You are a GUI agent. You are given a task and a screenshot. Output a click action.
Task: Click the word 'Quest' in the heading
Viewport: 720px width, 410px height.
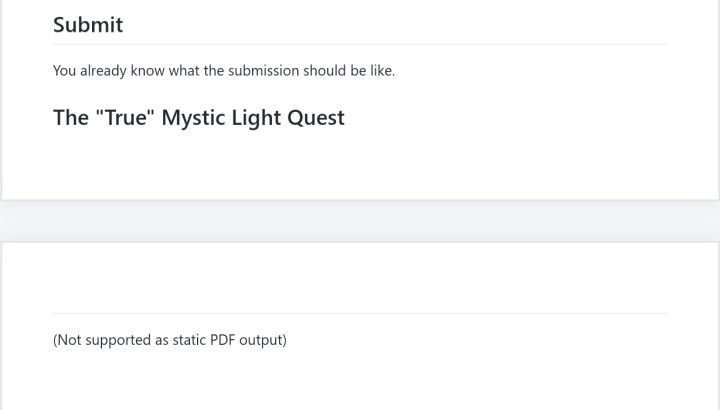pyautogui.click(x=315, y=118)
